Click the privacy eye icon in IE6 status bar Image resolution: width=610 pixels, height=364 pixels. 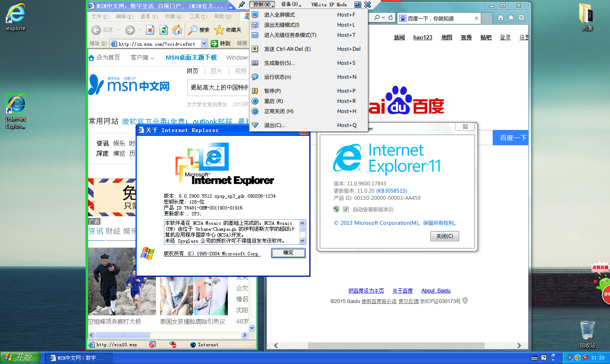tap(173, 345)
